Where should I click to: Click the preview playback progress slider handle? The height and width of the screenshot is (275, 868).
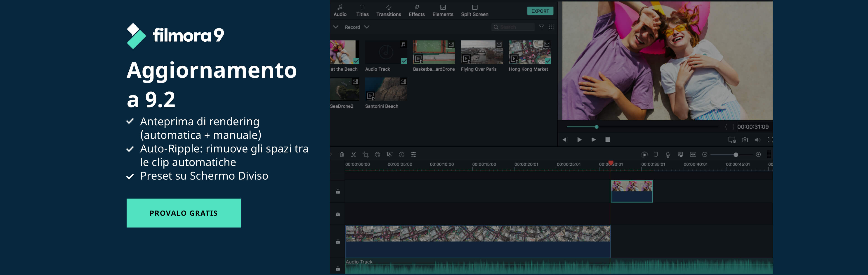(597, 127)
